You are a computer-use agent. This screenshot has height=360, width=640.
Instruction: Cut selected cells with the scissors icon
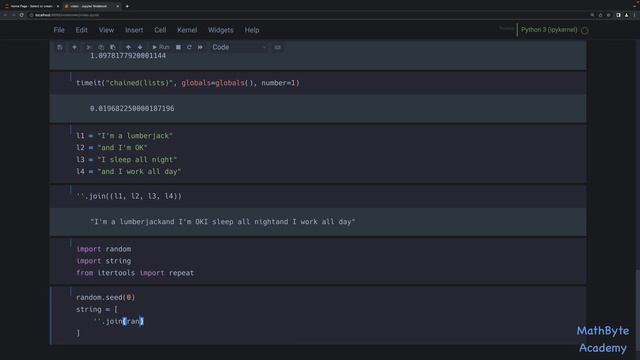(89, 47)
